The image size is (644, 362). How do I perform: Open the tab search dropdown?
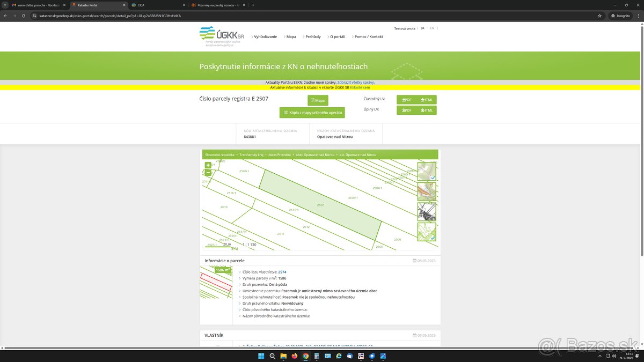point(4,5)
